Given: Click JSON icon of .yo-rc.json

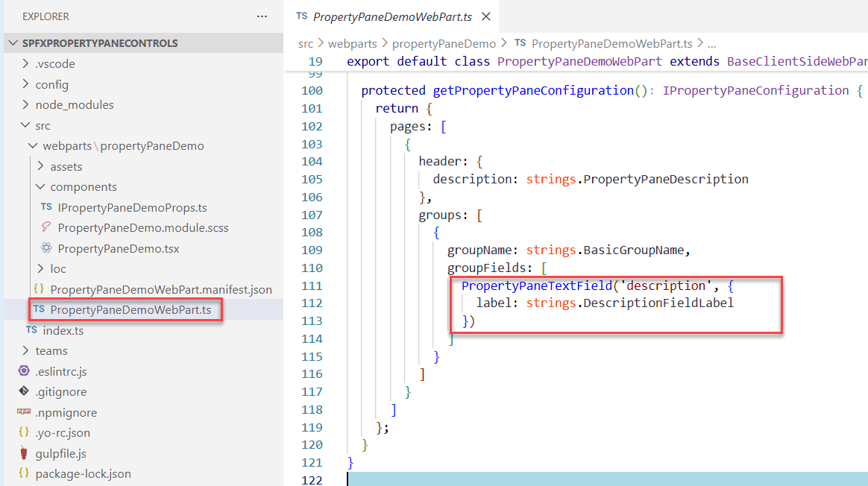Looking at the screenshot, I should click(24, 432).
